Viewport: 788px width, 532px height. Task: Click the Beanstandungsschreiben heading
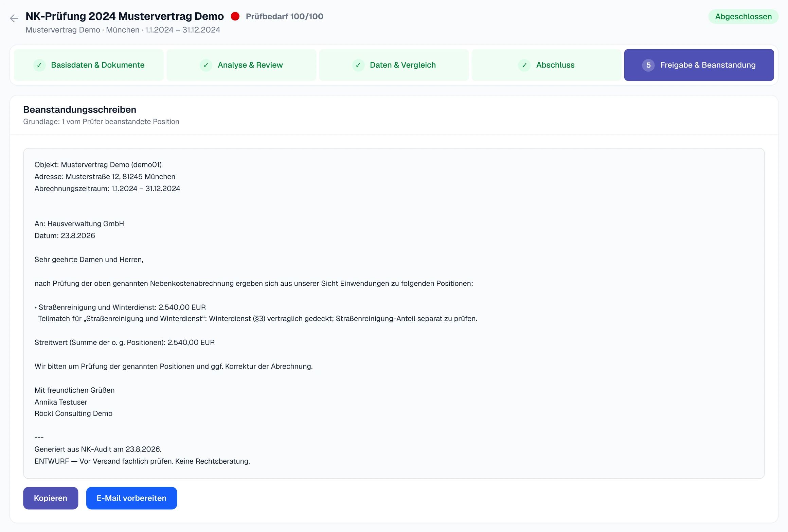point(80,109)
